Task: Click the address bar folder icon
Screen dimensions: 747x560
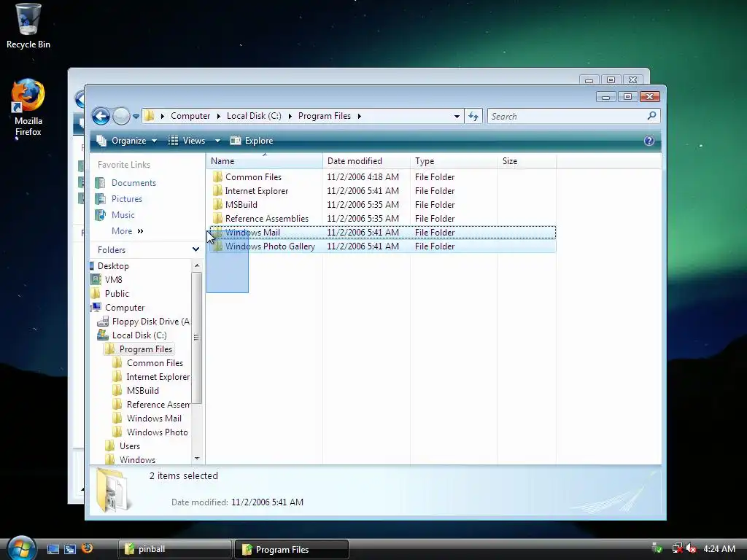Action: coord(149,116)
